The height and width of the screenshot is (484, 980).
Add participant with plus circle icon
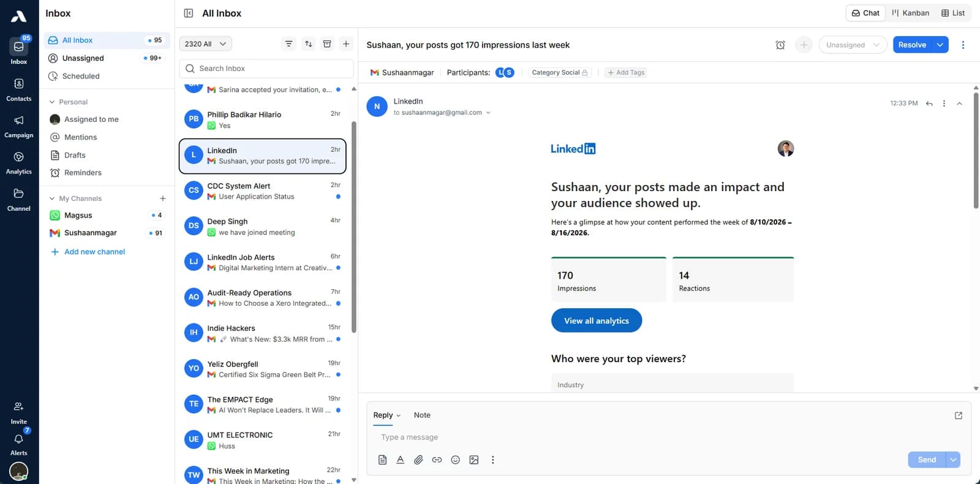tap(804, 45)
